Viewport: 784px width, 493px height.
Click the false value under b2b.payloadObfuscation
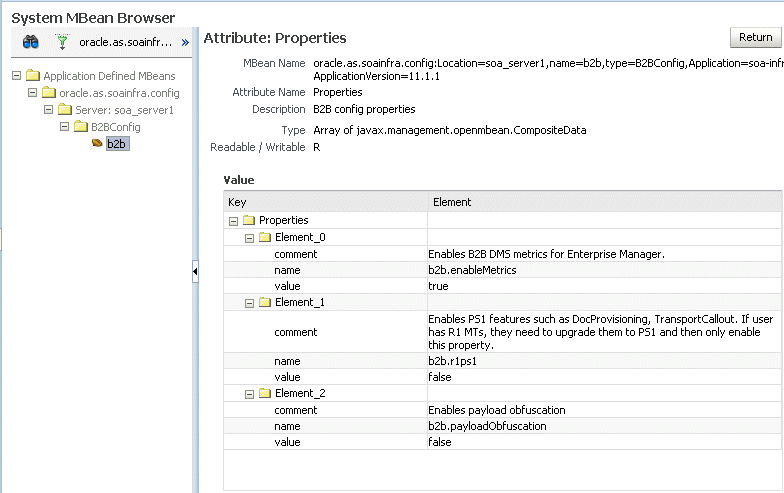440,442
